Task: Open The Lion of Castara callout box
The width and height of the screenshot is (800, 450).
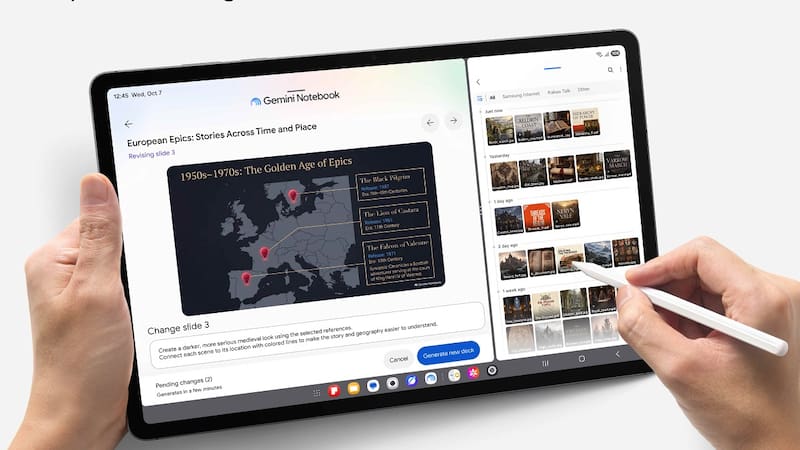Action: point(394,218)
